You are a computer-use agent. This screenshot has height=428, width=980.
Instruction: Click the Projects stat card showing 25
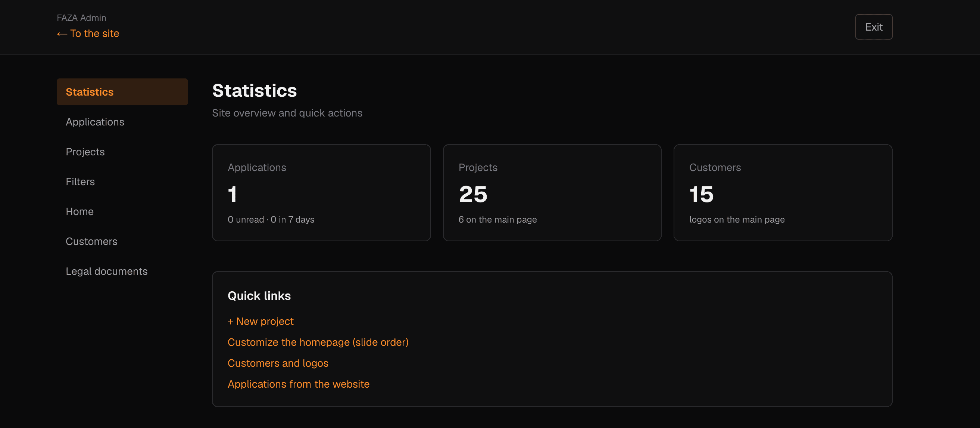pyautogui.click(x=552, y=193)
